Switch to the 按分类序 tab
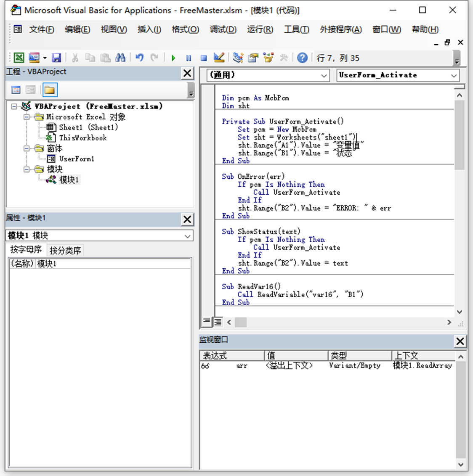 [65, 251]
